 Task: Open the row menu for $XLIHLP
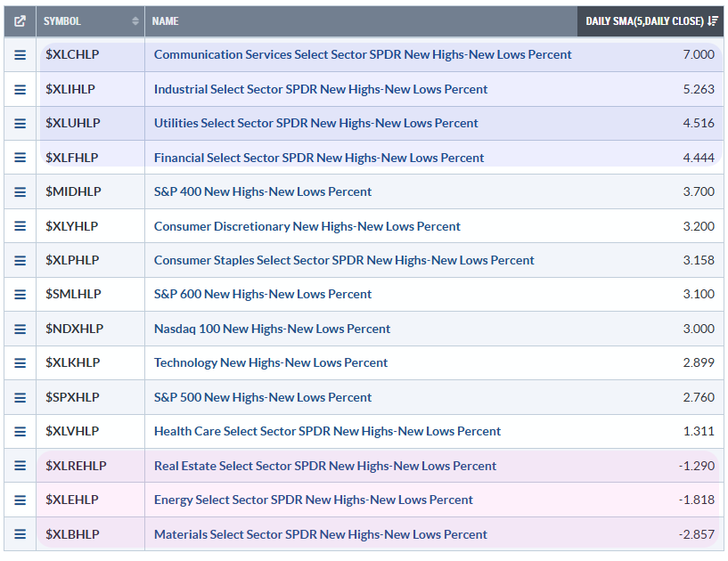(20, 89)
